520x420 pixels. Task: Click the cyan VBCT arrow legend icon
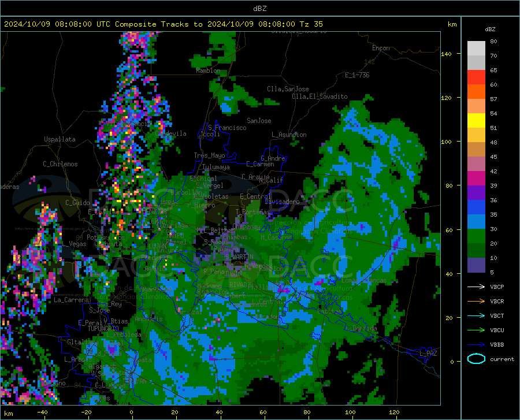click(x=476, y=315)
